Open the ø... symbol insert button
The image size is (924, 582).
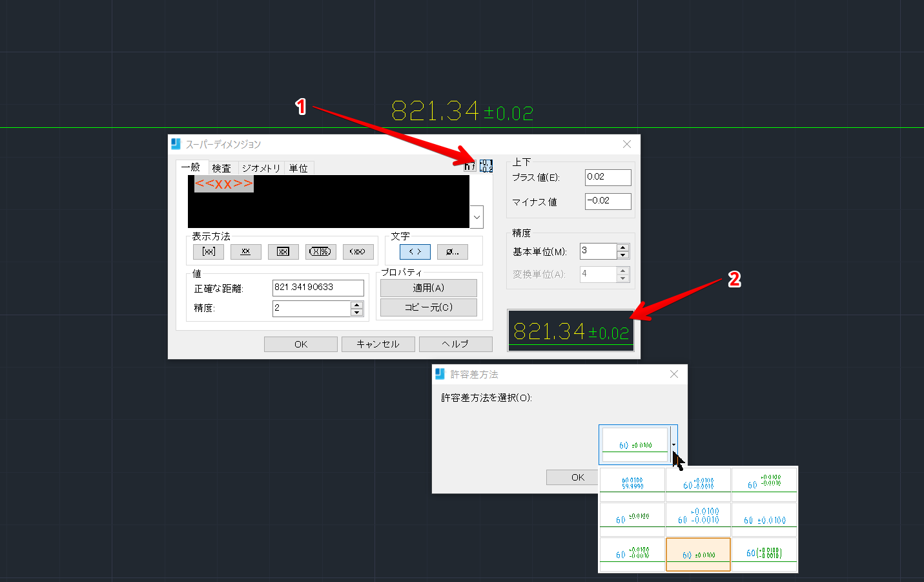[452, 252]
